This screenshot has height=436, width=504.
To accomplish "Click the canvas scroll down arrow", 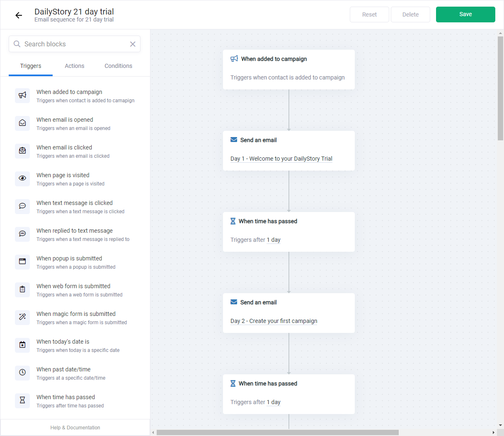I will 500,425.
